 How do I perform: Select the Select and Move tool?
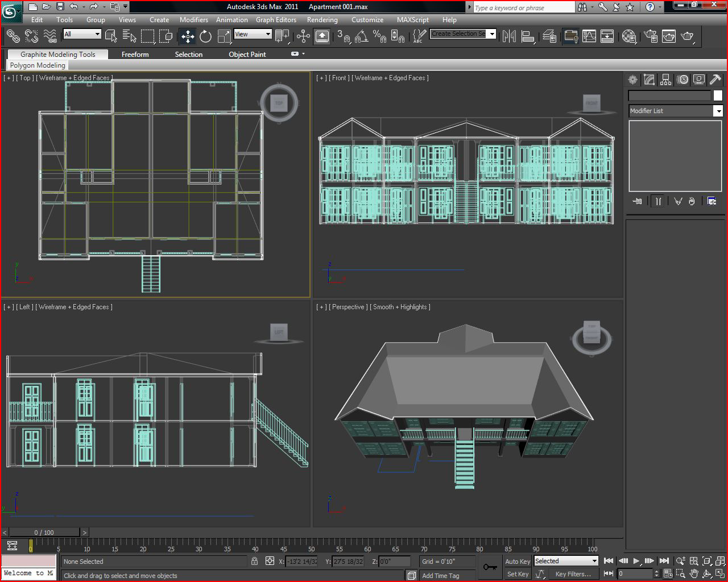[188, 36]
